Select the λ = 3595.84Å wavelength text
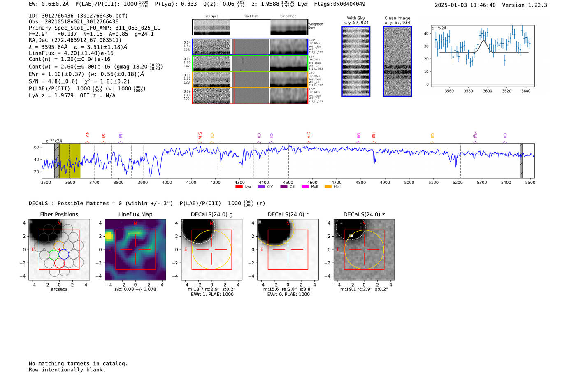 point(48,47)
